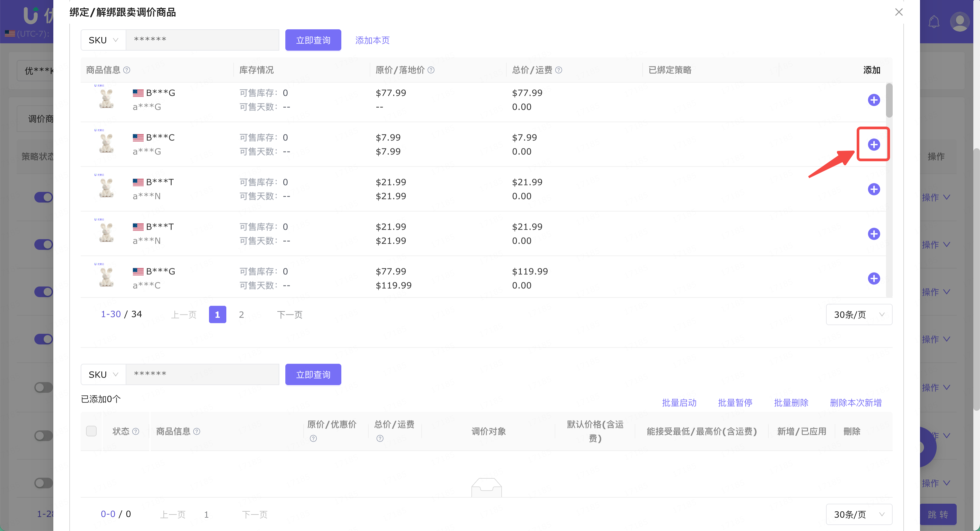The height and width of the screenshot is (531, 980).
Task: Add the B***G $119.99 product row
Action: (873, 278)
